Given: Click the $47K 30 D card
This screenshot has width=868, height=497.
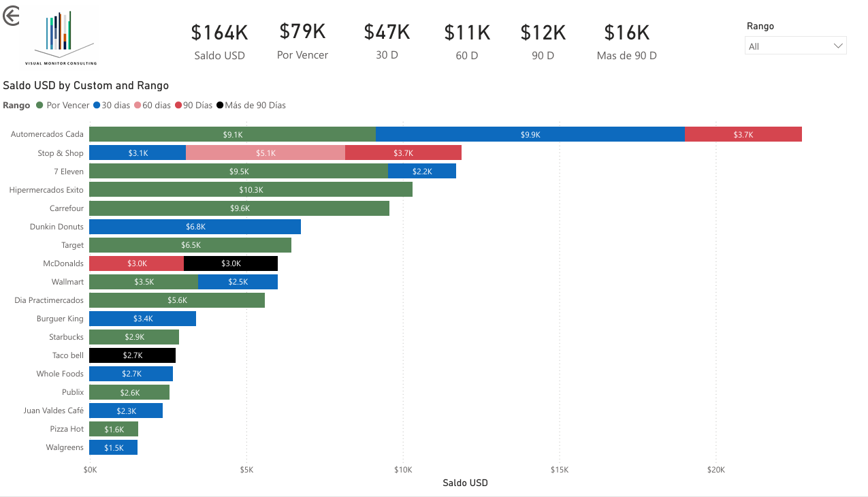Looking at the screenshot, I should pos(387,42).
